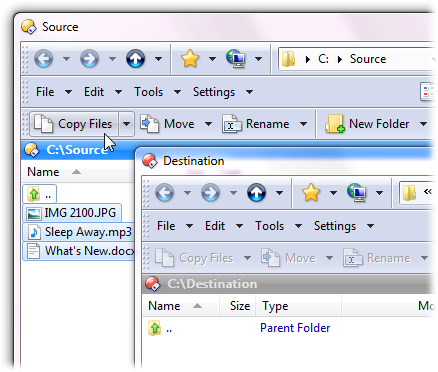The width and height of the screenshot is (438, 372).
Task: Sort by Type column in Destination window
Action: click(298, 306)
